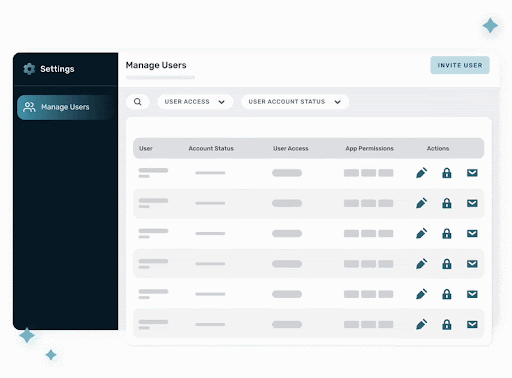Click the mail icon in the fourth row

(472, 264)
